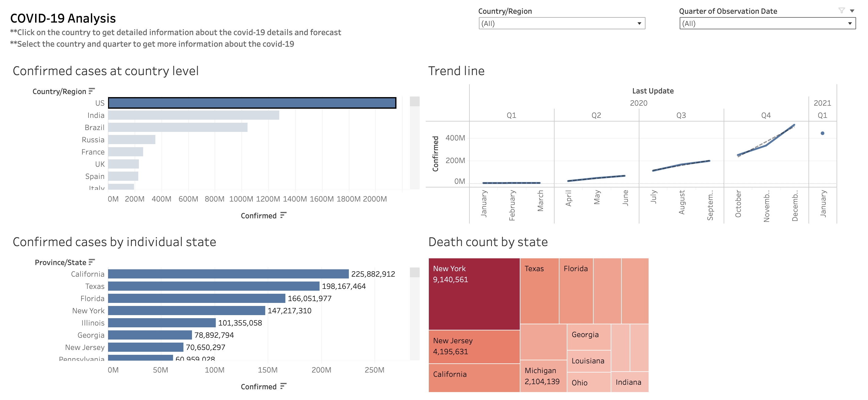Screen dimensions: 868x400
Task: Click the California bar in state chart
Action: pyautogui.click(x=228, y=274)
